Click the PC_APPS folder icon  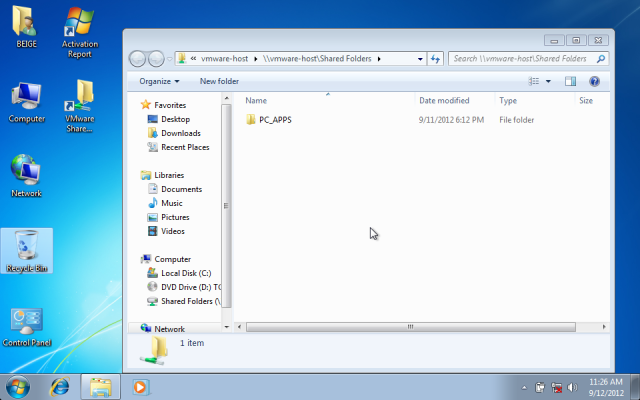(251, 120)
